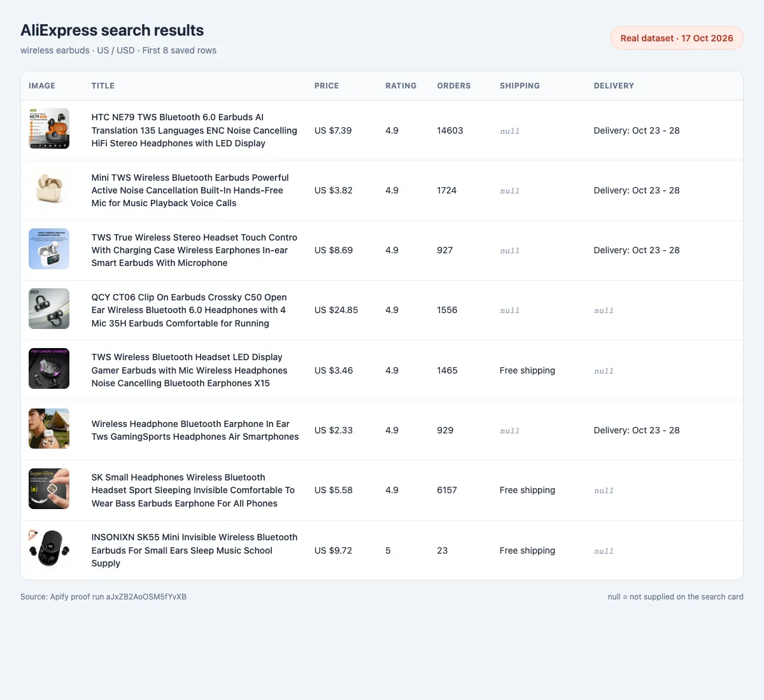The height and width of the screenshot is (700, 764).
Task: Click the US $7.39 price cell
Action: (x=333, y=130)
